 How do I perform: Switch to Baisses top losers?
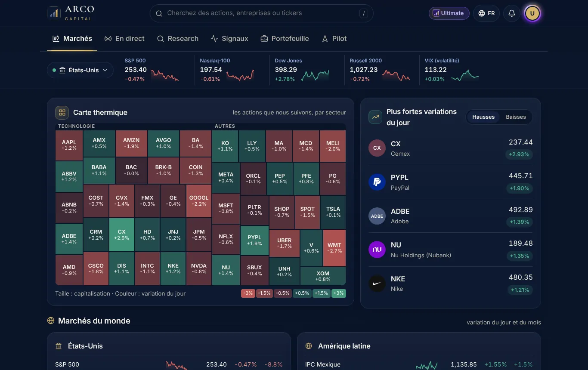[516, 117]
